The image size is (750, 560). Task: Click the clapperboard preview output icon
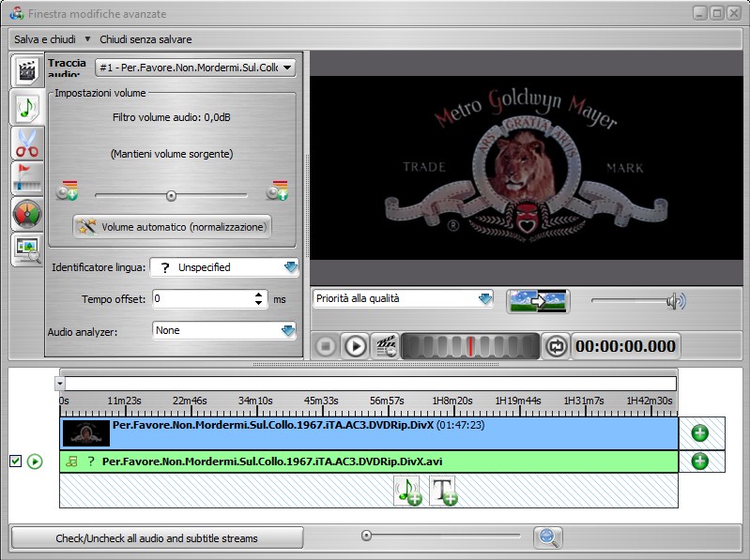point(385,346)
